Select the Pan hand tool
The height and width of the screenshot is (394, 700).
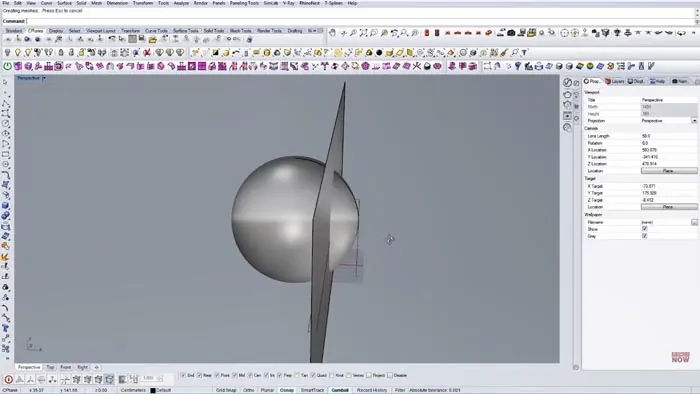(332, 33)
